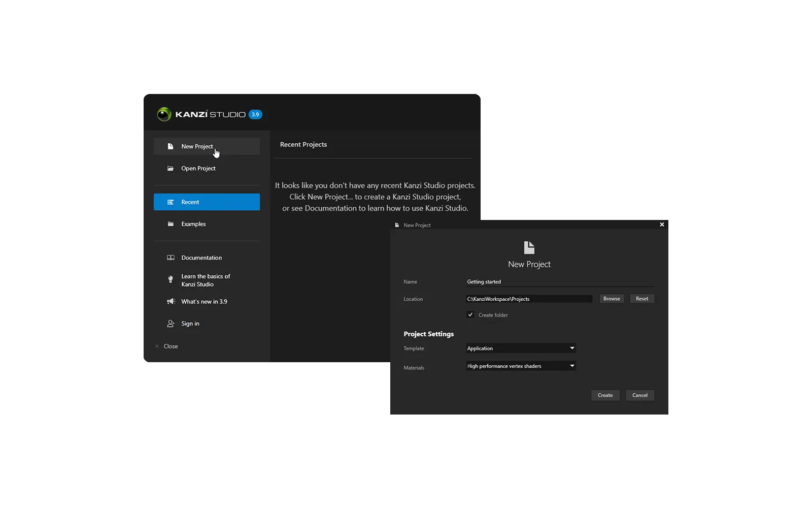
Task: Click the Recent list icon
Action: pyautogui.click(x=171, y=202)
